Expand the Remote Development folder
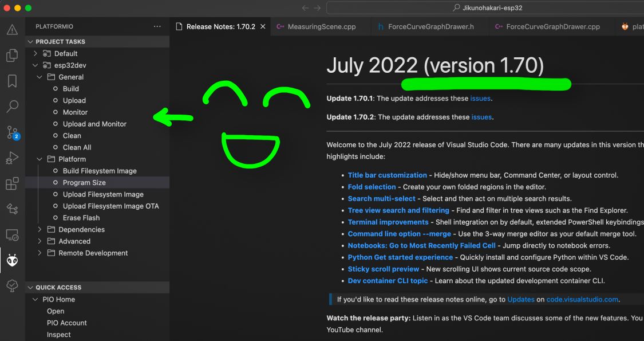This screenshot has height=341, width=644. [x=39, y=253]
